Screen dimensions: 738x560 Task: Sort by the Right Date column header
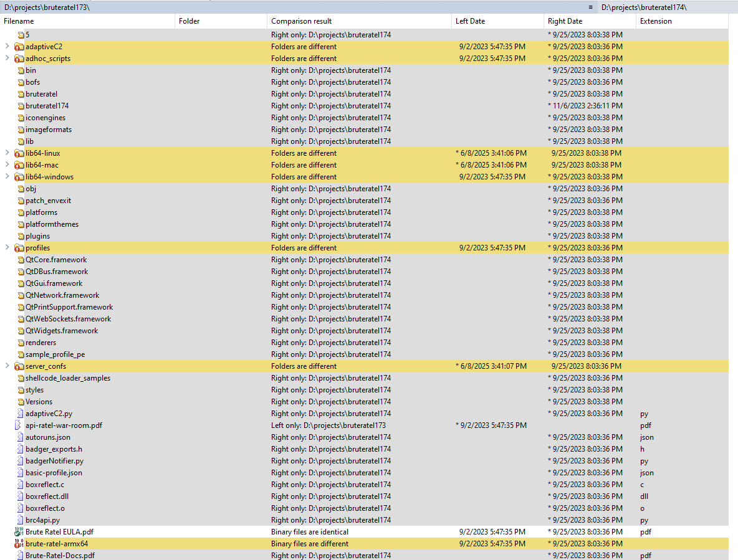pos(590,21)
